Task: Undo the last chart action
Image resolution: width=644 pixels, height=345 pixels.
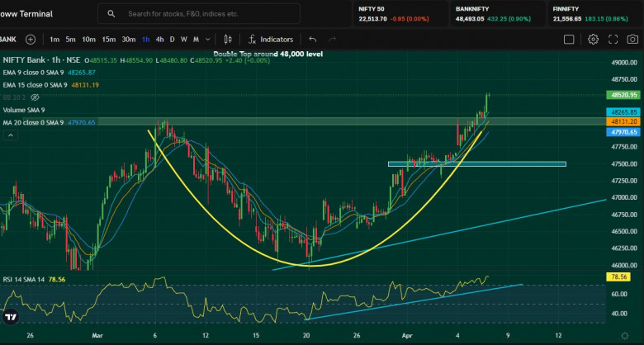Action: pyautogui.click(x=313, y=40)
